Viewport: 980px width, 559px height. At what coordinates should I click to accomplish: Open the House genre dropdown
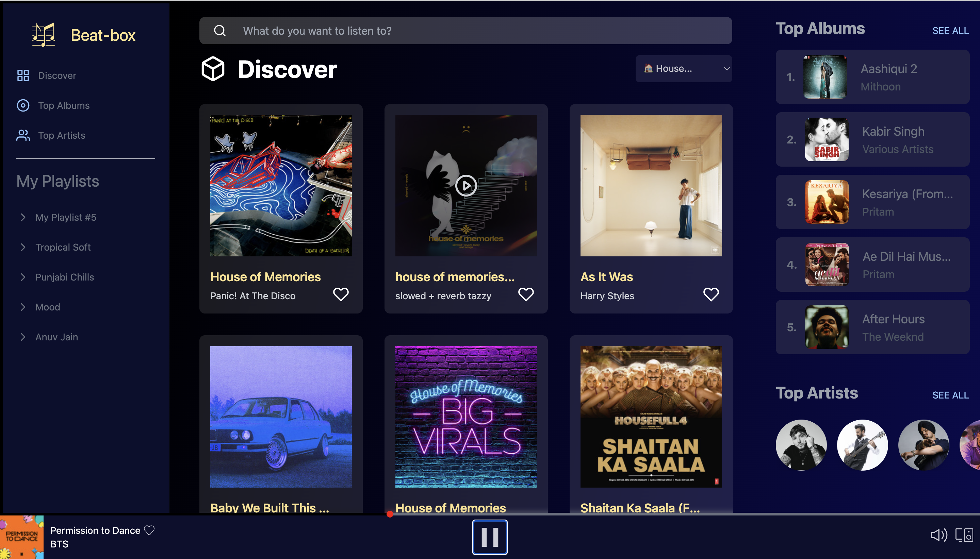coord(683,69)
